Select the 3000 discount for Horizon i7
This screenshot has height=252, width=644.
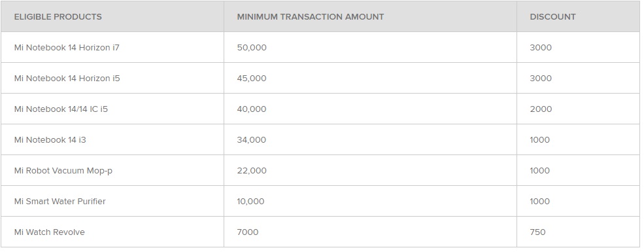point(541,48)
